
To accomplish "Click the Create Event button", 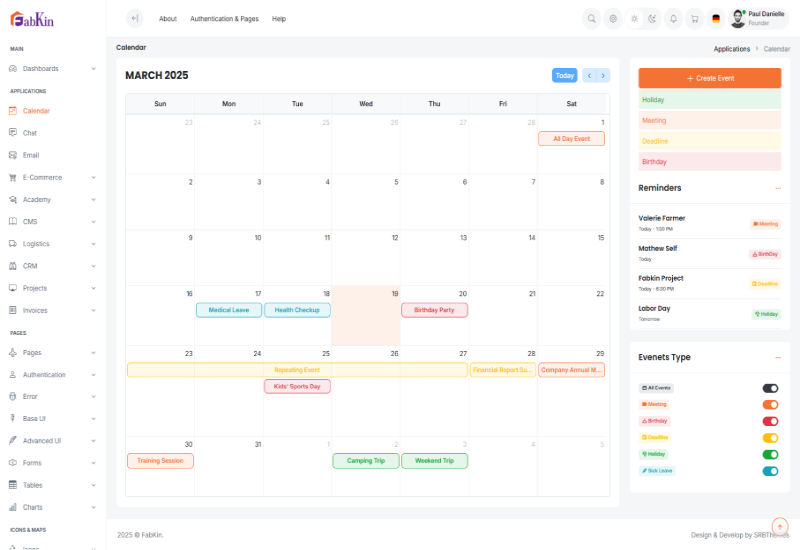I will point(710,78).
